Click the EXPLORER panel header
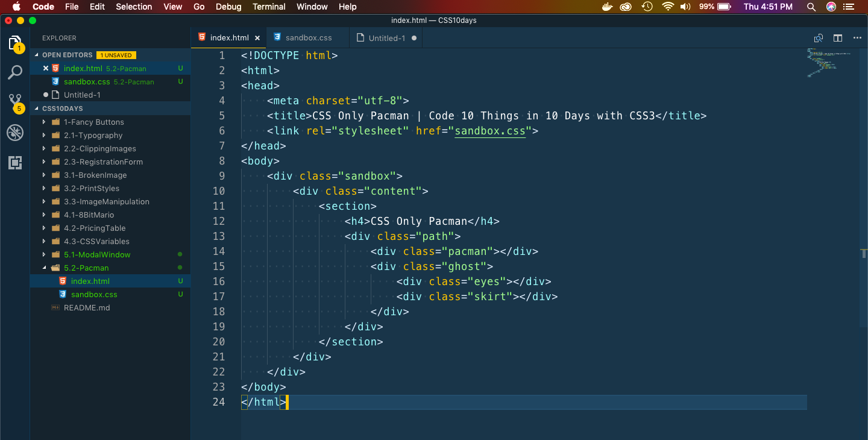The height and width of the screenshot is (440, 868). coord(59,38)
